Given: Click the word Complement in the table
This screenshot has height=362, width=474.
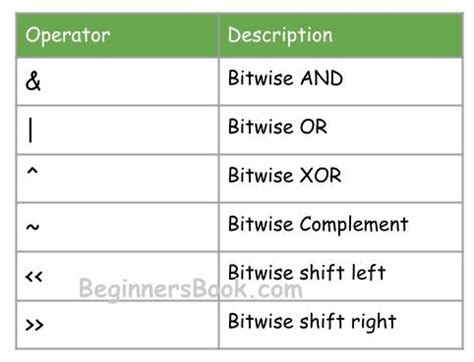Looking at the screenshot, I should [354, 224].
